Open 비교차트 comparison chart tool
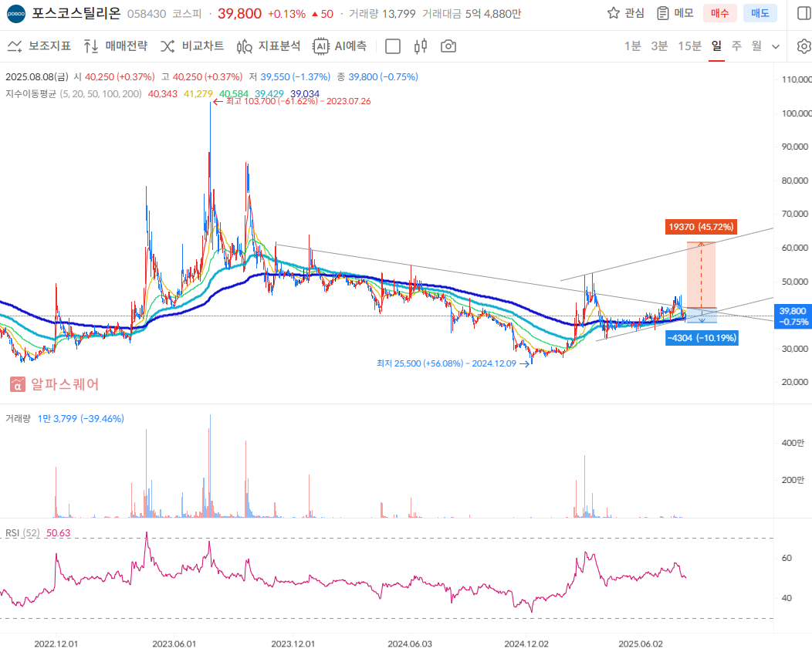The image size is (812, 652). point(192,46)
